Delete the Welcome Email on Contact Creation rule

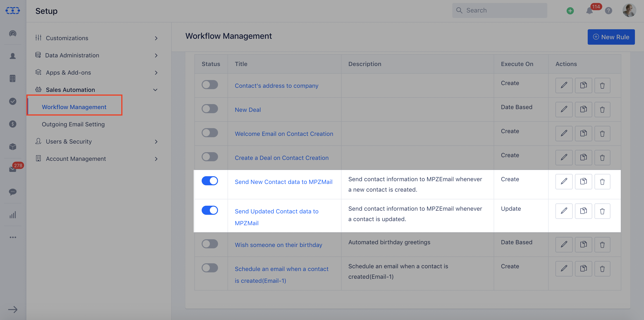click(602, 134)
